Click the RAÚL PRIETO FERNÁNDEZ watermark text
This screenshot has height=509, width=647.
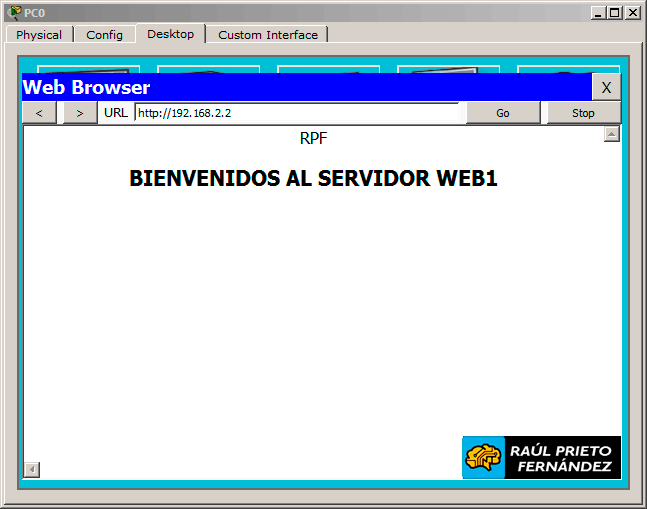pyautogui.click(x=561, y=458)
